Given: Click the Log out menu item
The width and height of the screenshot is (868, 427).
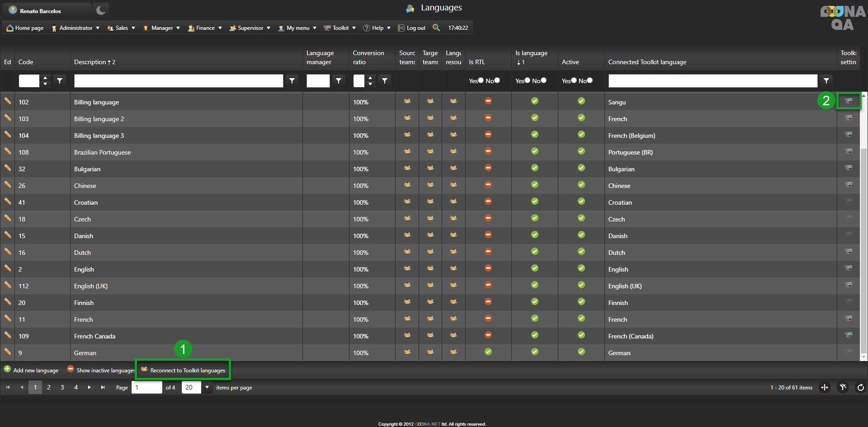Looking at the screenshot, I should [411, 28].
